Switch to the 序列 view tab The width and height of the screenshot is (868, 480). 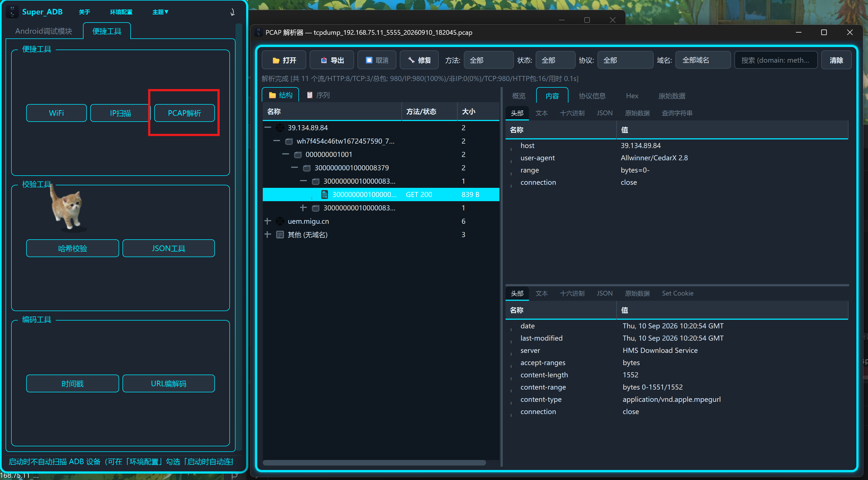(318, 95)
